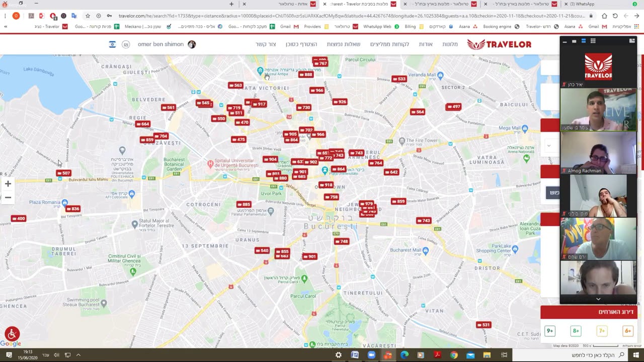Filter by guest rating 7+

pyautogui.click(x=602, y=331)
